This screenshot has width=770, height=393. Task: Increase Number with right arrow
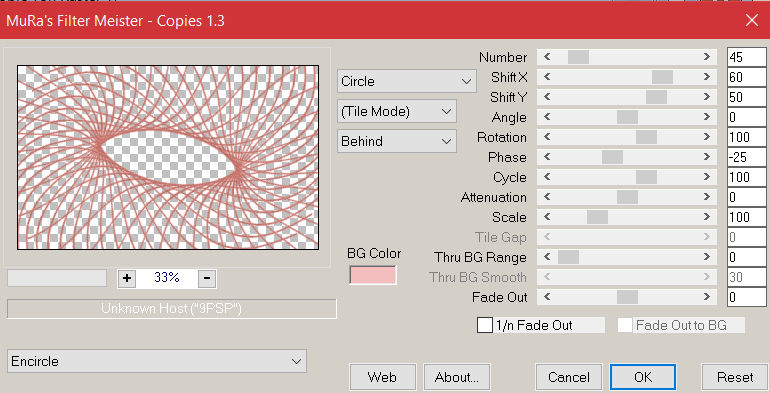pyautogui.click(x=707, y=57)
